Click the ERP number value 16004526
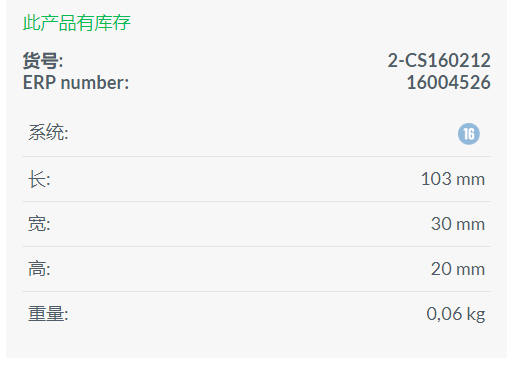 pos(449,82)
